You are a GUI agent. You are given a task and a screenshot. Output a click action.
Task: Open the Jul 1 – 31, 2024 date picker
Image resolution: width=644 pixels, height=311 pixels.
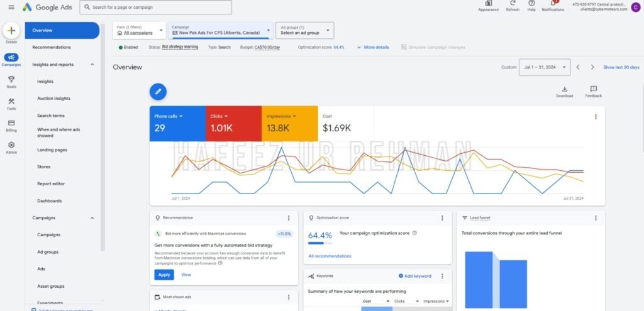(545, 67)
